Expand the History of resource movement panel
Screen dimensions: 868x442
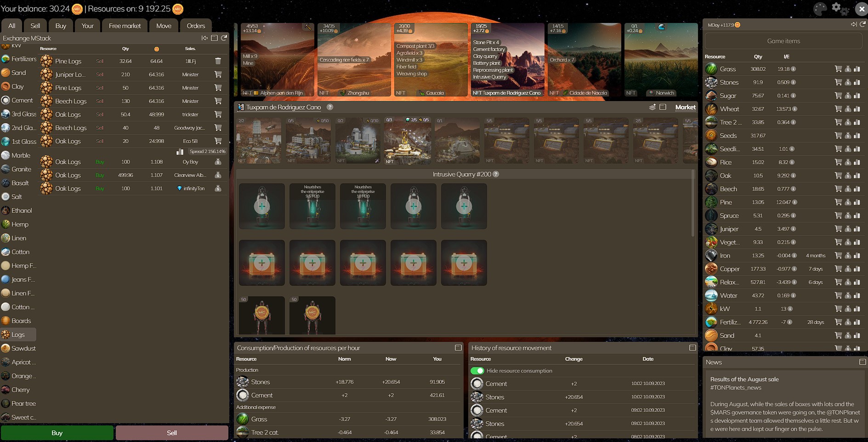(692, 348)
